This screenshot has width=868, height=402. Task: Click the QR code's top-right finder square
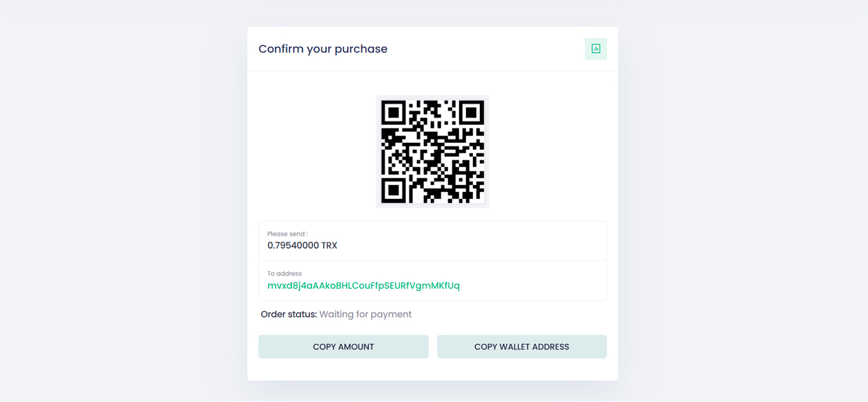[472, 113]
